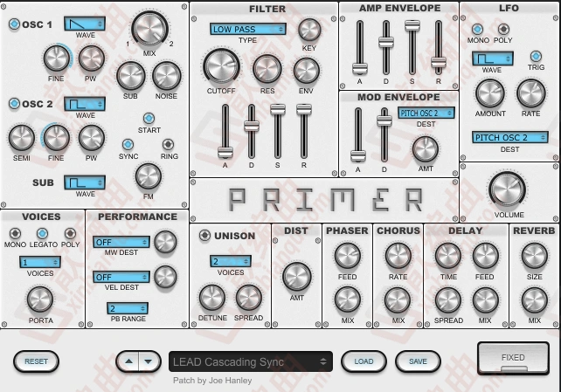Screen dimensions: 561x392
Task: Open the LFO DEST dropdown
Action: [509, 138]
